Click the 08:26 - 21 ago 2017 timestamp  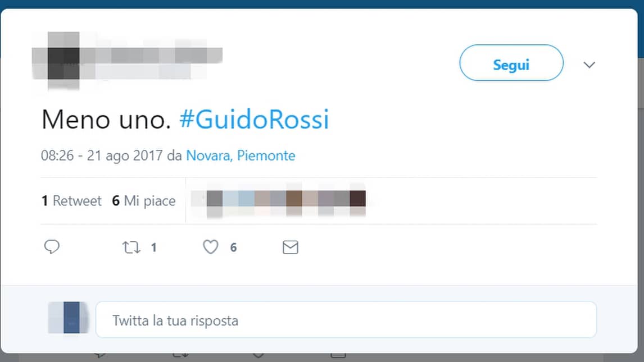pyautogui.click(x=102, y=155)
